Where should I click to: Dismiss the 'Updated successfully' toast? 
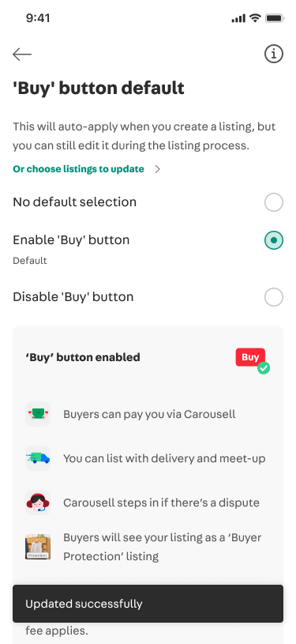pos(148,604)
